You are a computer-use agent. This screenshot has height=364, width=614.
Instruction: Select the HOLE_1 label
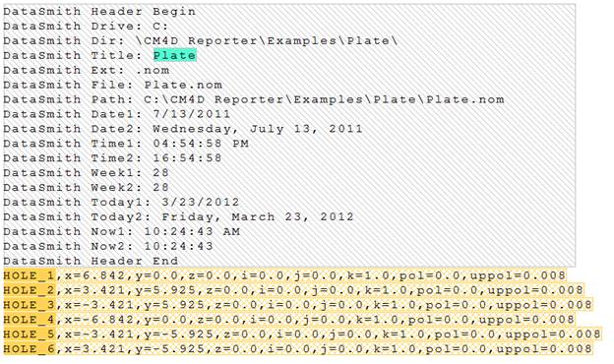click(30, 275)
